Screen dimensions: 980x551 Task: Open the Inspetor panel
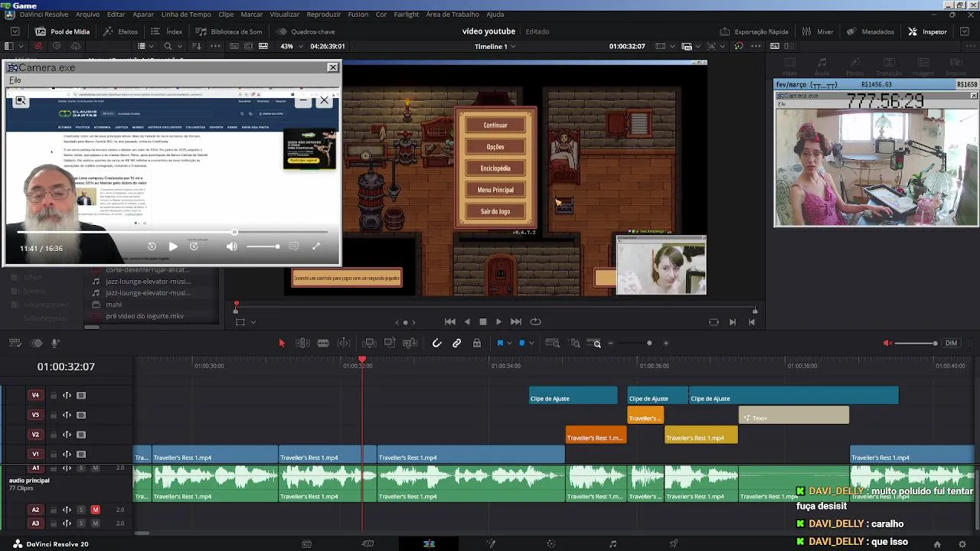click(927, 32)
